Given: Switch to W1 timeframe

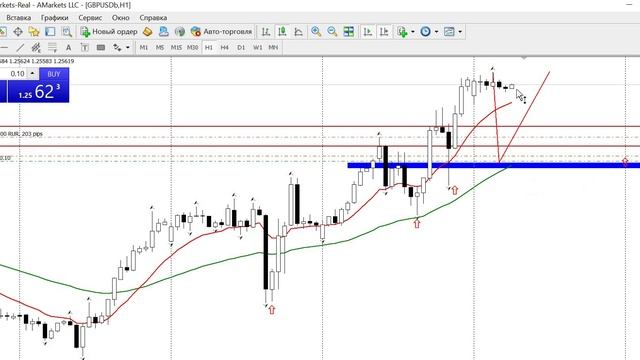Looking at the screenshot, I should point(257,48).
